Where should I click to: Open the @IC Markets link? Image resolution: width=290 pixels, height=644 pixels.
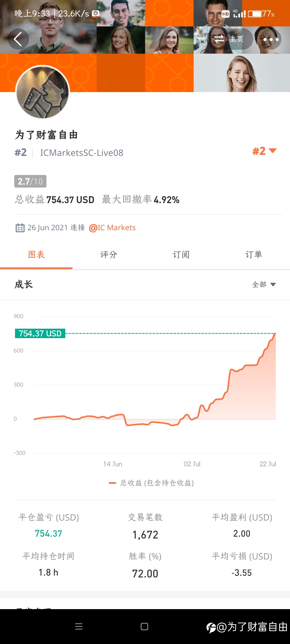coord(112,228)
